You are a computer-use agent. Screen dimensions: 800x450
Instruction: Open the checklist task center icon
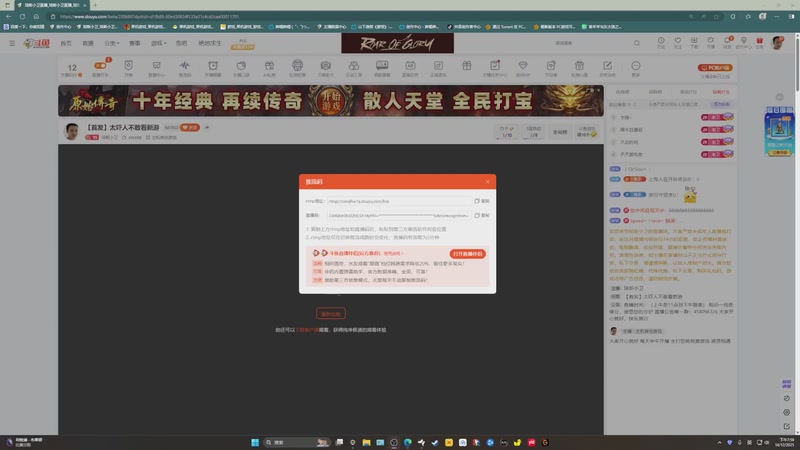pyautogui.click(x=495, y=65)
